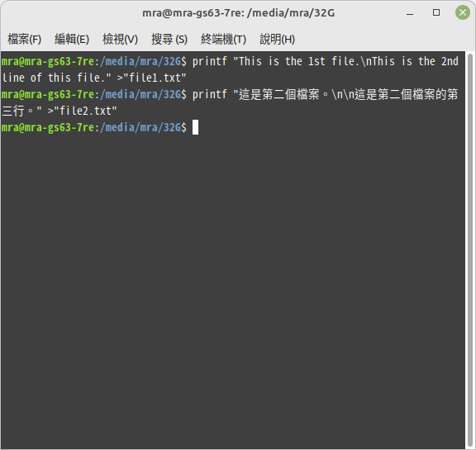Open the 終端機(T) menu

tap(223, 39)
